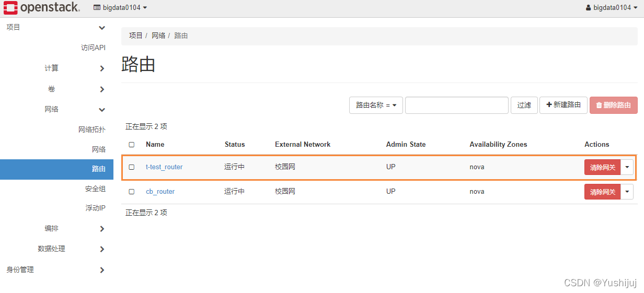The image size is (644, 293).
Task: Click the Availability Zones column header
Action: (x=498, y=145)
